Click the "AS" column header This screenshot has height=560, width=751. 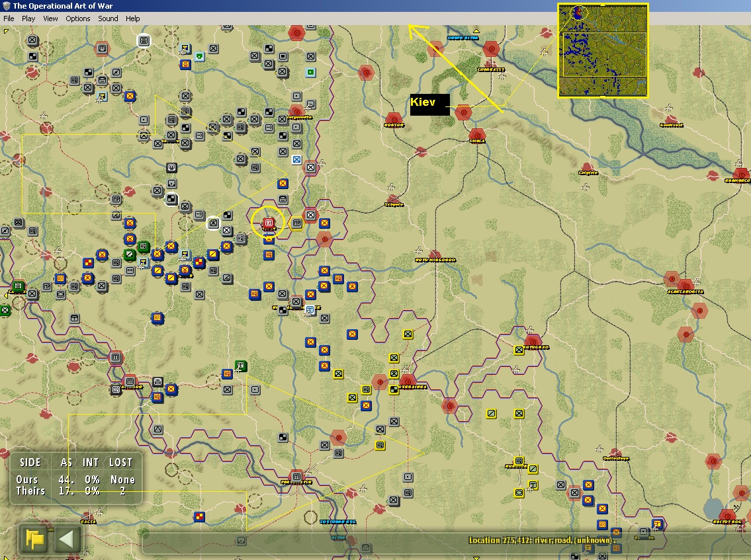(67, 462)
